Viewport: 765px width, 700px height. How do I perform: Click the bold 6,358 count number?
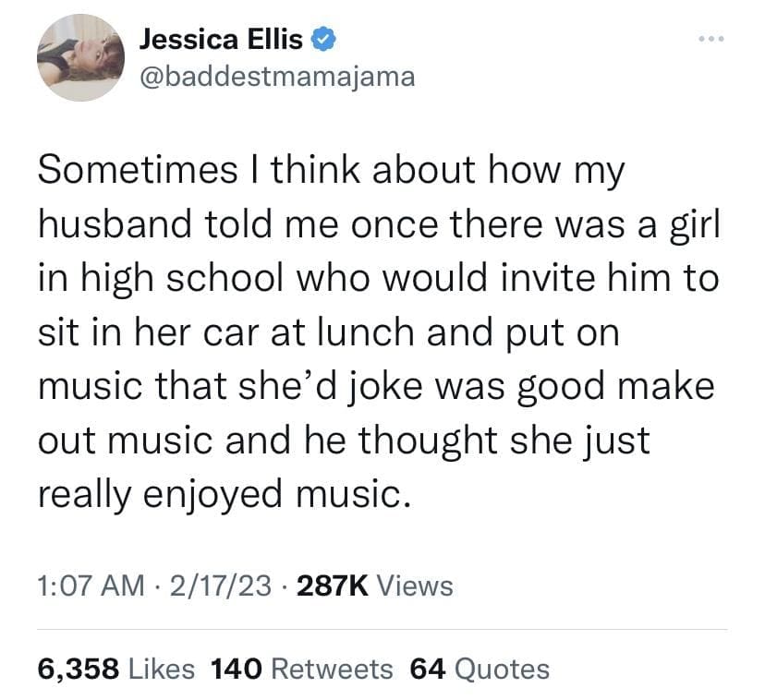[79, 669]
